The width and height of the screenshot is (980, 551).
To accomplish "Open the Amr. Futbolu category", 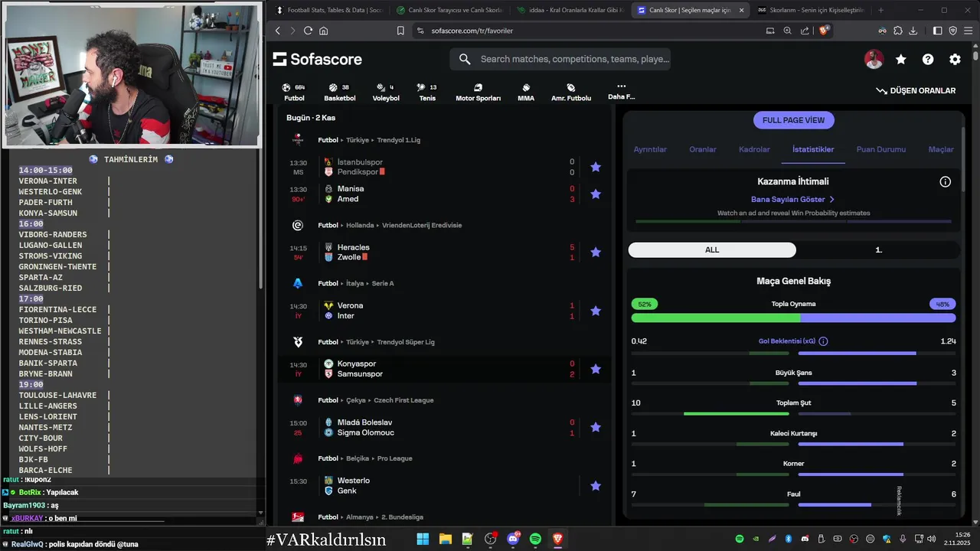I will click(571, 93).
